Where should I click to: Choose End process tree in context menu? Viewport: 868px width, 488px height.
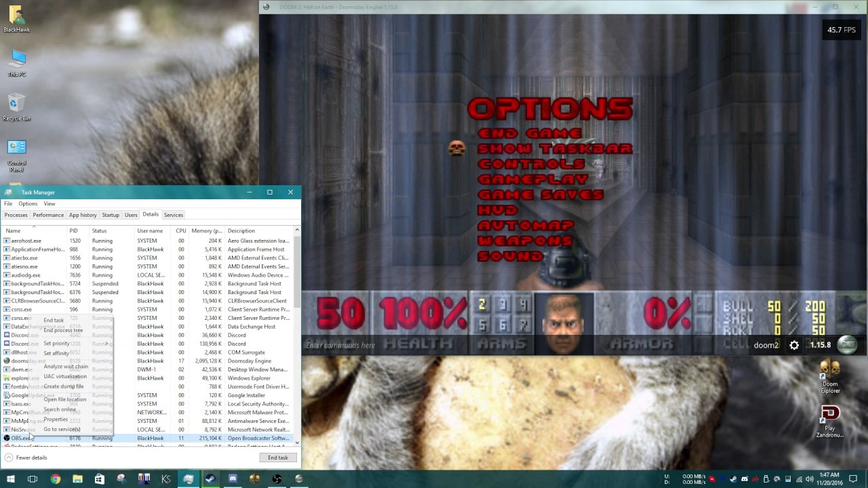tap(63, 330)
